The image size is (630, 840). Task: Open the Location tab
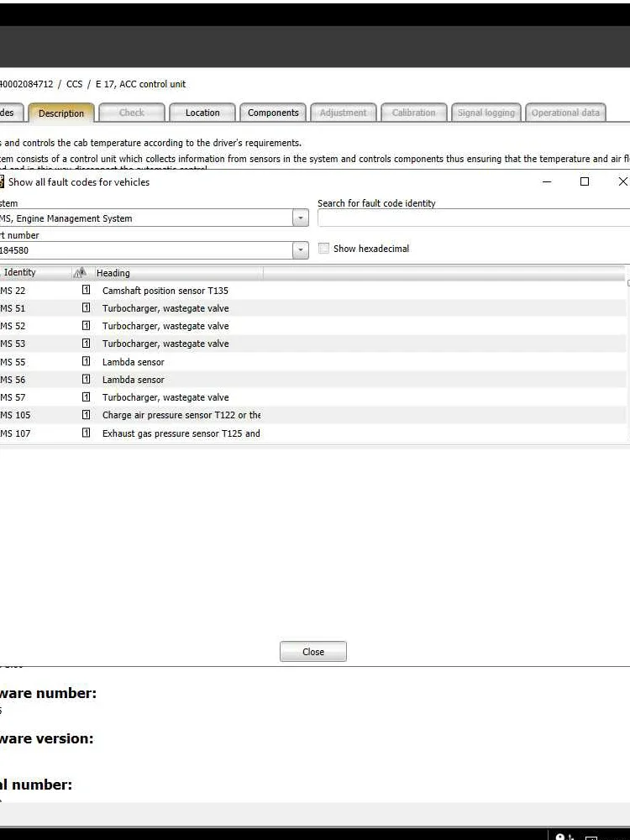pos(202,113)
